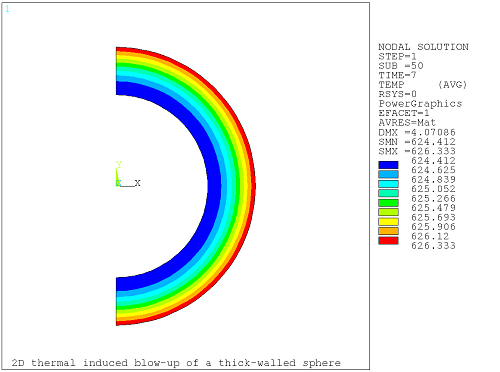Click the light blue legend swatch
The height and width of the screenshot is (372, 500).
(388, 174)
